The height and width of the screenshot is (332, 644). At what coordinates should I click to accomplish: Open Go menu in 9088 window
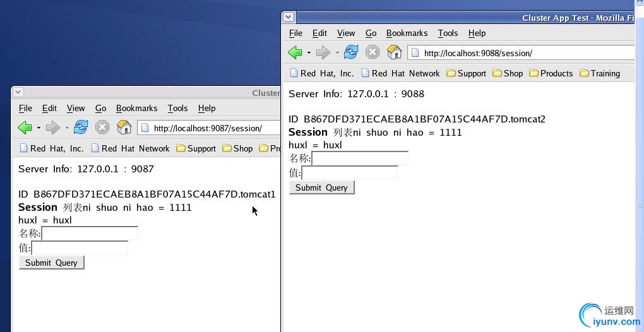[x=371, y=33]
